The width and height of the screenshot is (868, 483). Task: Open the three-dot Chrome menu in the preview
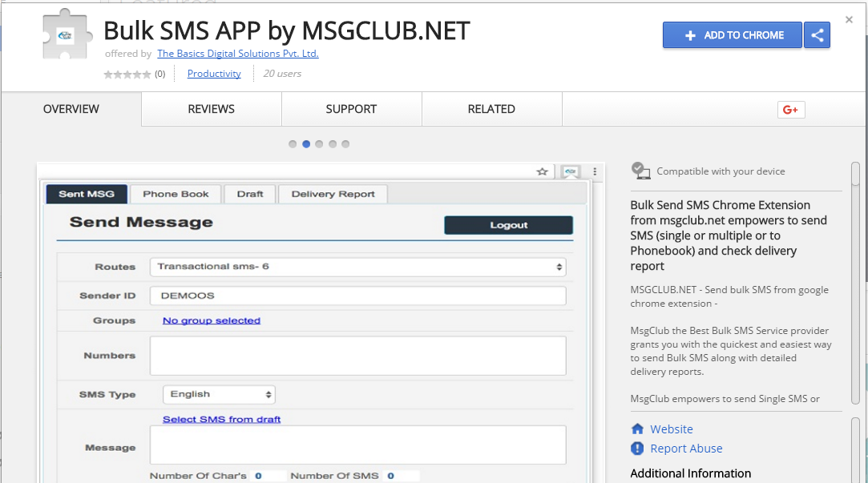(595, 171)
